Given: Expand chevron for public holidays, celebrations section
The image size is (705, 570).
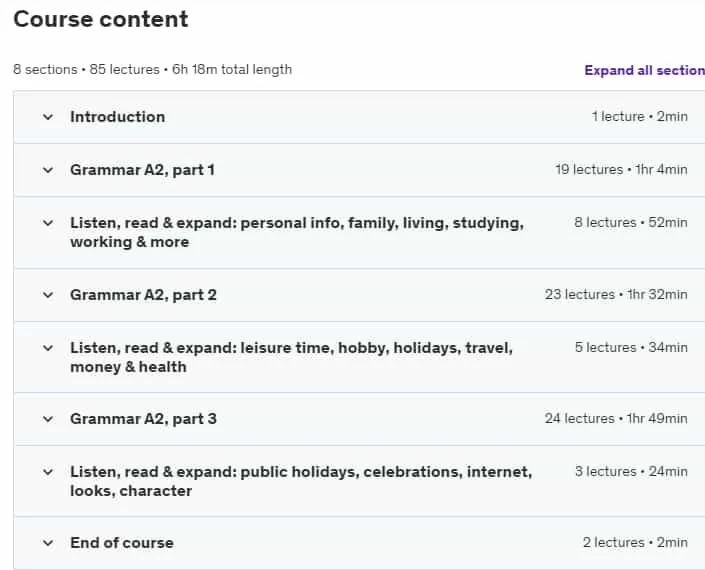Looking at the screenshot, I should coord(48,472).
